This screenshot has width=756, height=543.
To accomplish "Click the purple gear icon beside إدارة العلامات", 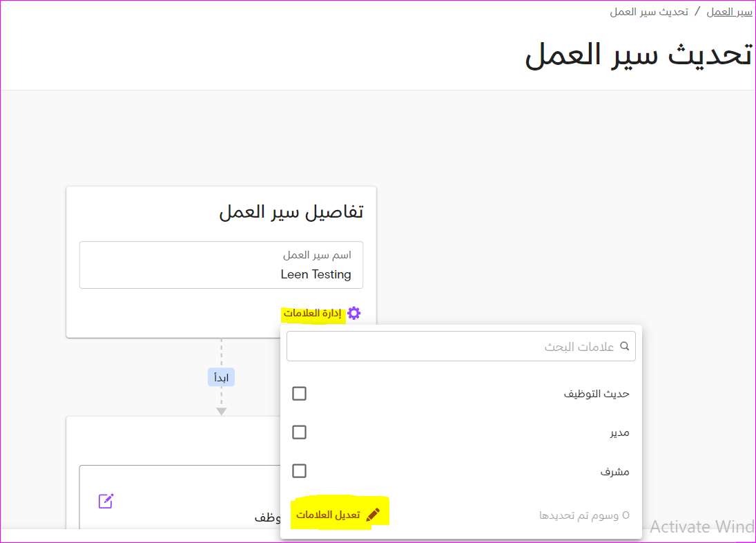I will tap(353, 313).
